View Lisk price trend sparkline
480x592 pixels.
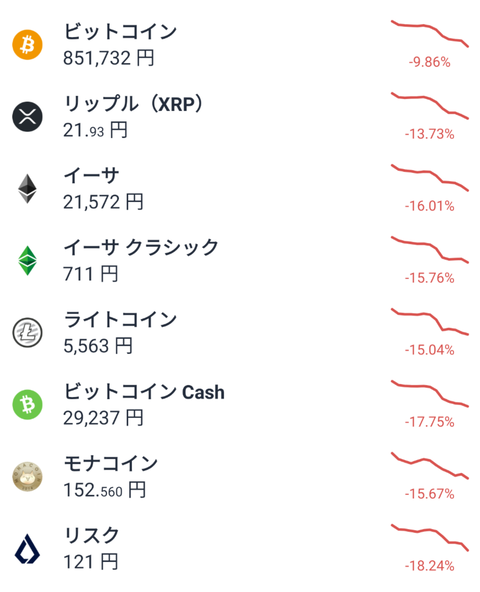click(x=430, y=538)
